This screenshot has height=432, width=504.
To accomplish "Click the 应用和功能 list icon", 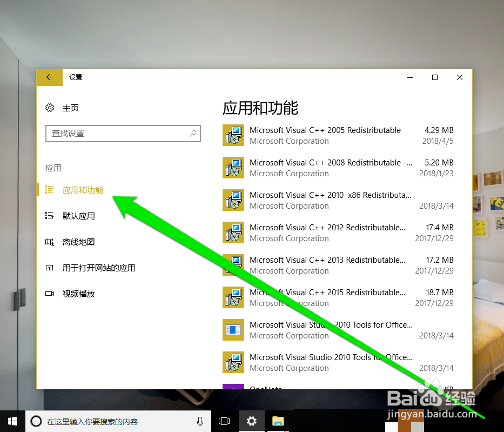I will click(50, 190).
